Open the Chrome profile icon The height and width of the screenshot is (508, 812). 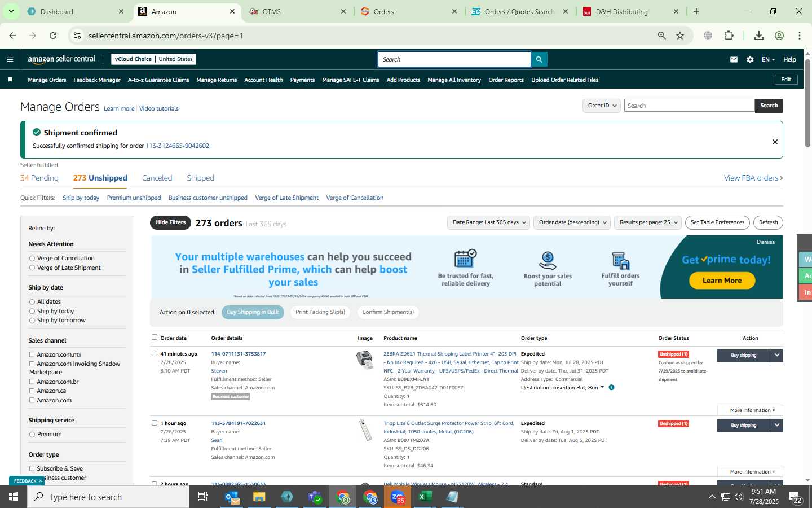[x=779, y=36]
